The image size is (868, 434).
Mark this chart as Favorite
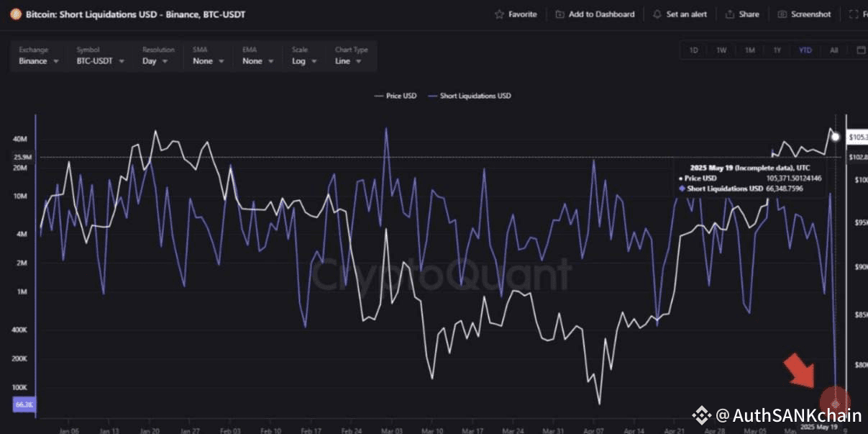[516, 14]
